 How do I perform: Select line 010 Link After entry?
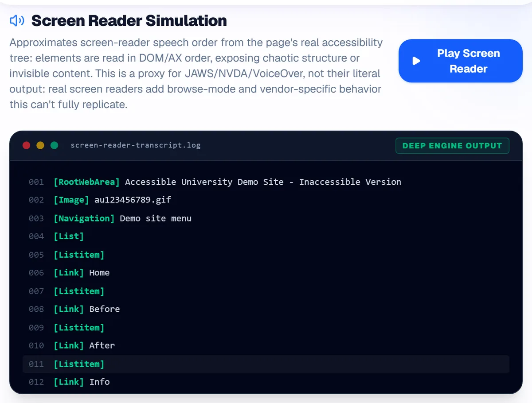click(x=266, y=345)
